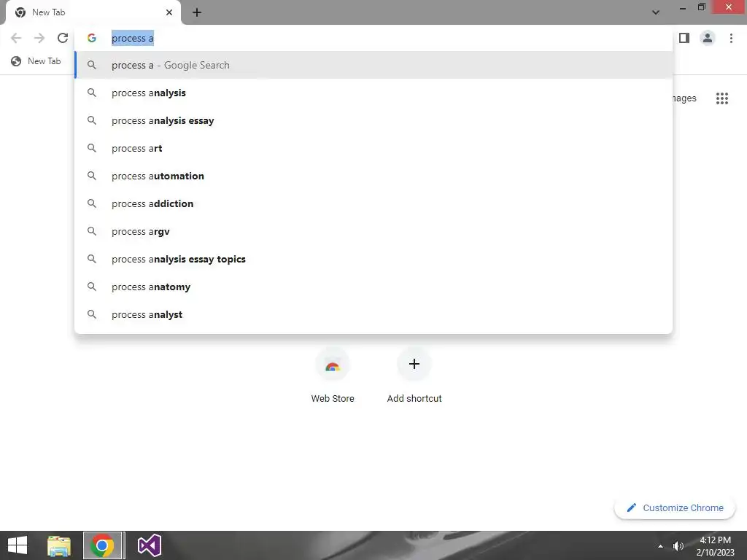Image resolution: width=747 pixels, height=560 pixels.
Task: Choose suggestion 'process analysis essay topics'
Action: [x=373, y=259]
